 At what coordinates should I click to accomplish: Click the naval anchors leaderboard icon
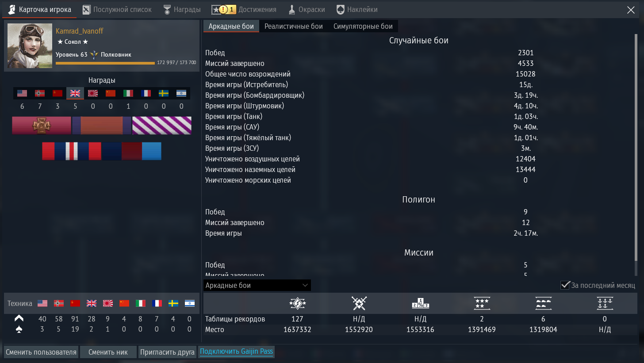click(x=605, y=303)
